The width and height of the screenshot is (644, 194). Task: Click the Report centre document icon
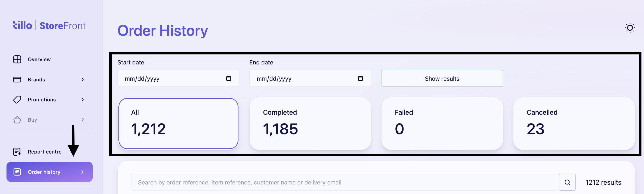(17, 152)
